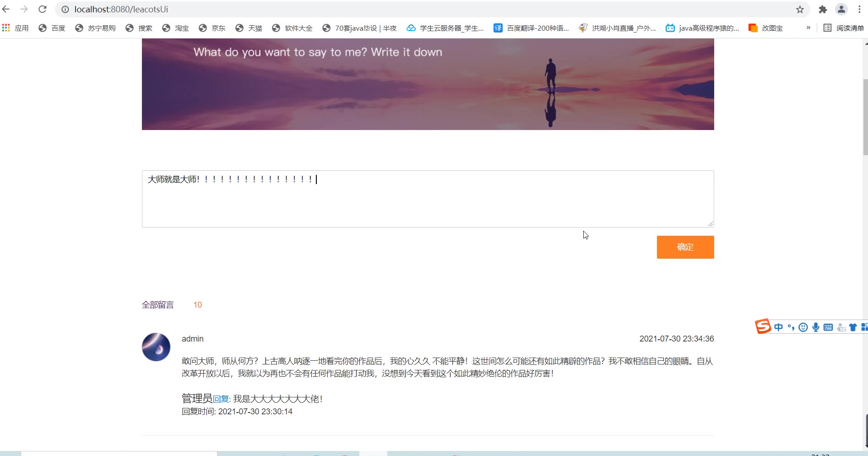Open the 搜索 bookmark
The width and height of the screenshot is (868, 456).
[x=139, y=28]
